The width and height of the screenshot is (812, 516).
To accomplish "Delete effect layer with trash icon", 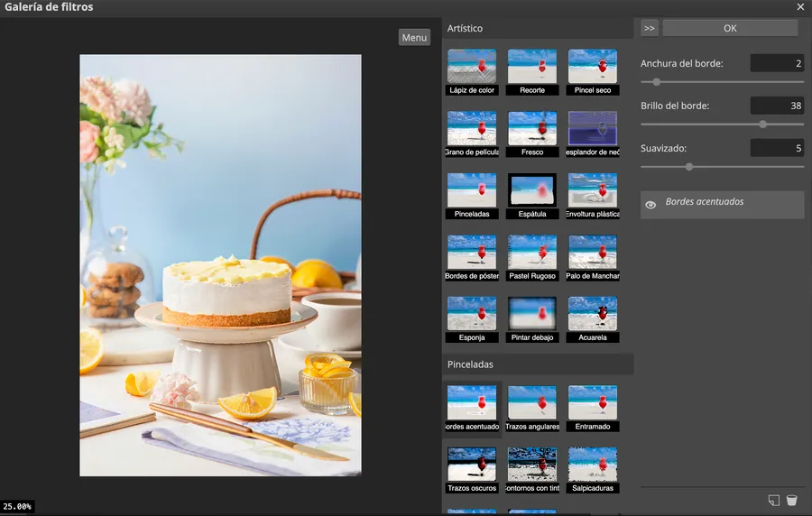I will pyautogui.click(x=792, y=500).
